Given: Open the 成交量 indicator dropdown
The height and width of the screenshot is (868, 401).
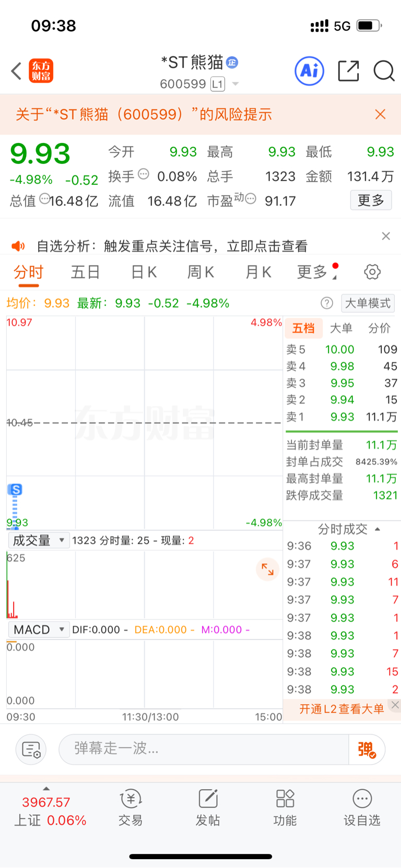Looking at the screenshot, I should [x=38, y=540].
